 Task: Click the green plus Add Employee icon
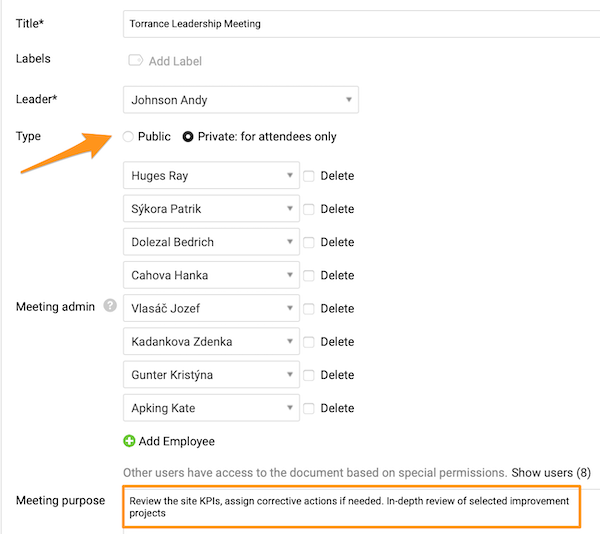[129, 441]
